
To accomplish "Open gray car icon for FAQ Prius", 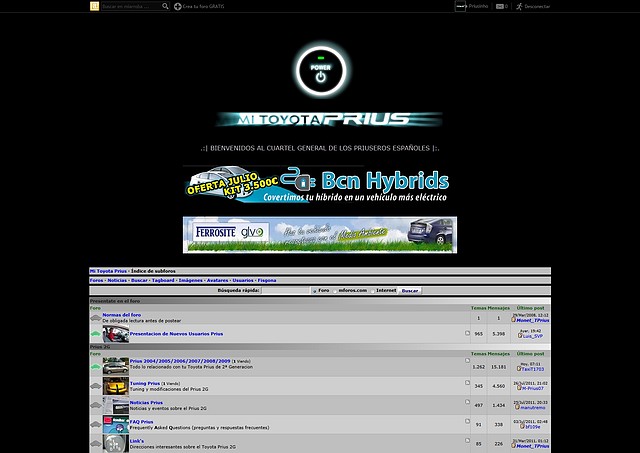I will 96,424.
